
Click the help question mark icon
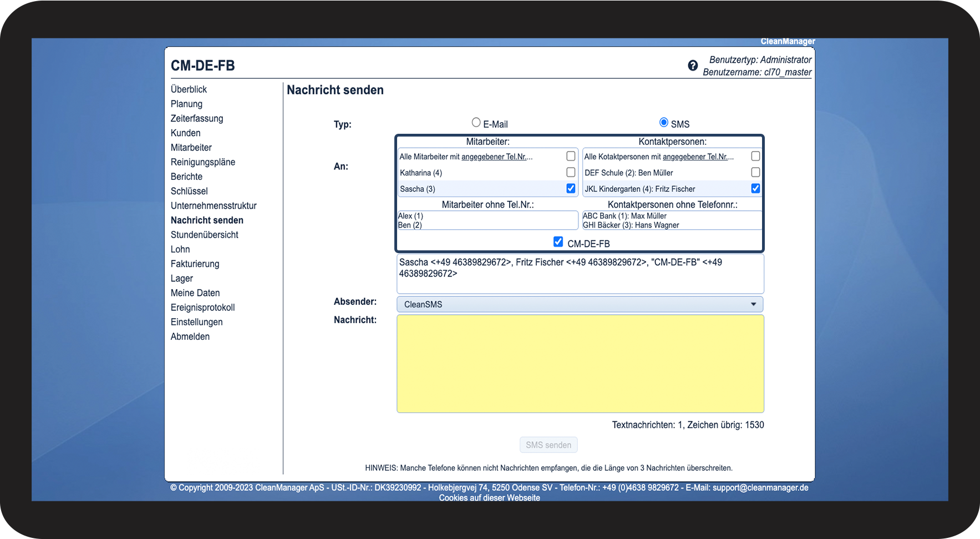tap(693, 66)
